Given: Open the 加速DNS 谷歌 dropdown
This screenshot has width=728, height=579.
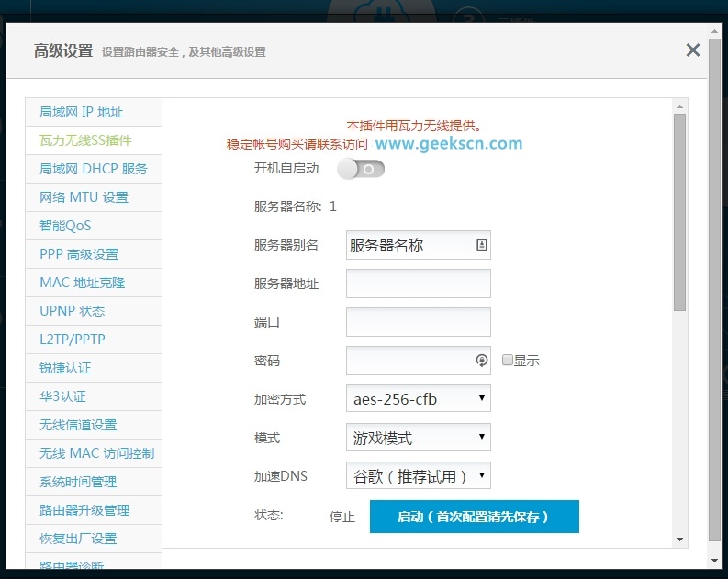Looking at the screenshot, I should (x=419, y=475).
